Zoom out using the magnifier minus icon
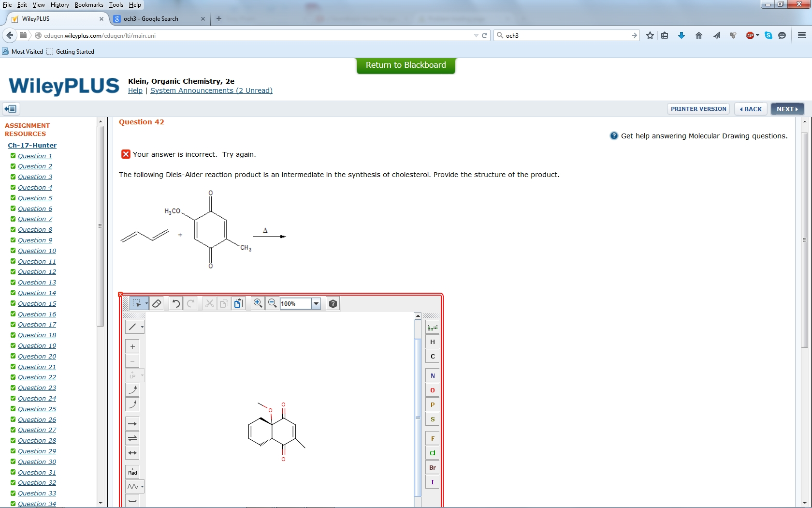The image size is (812, 508). click(x=272, y=303)
